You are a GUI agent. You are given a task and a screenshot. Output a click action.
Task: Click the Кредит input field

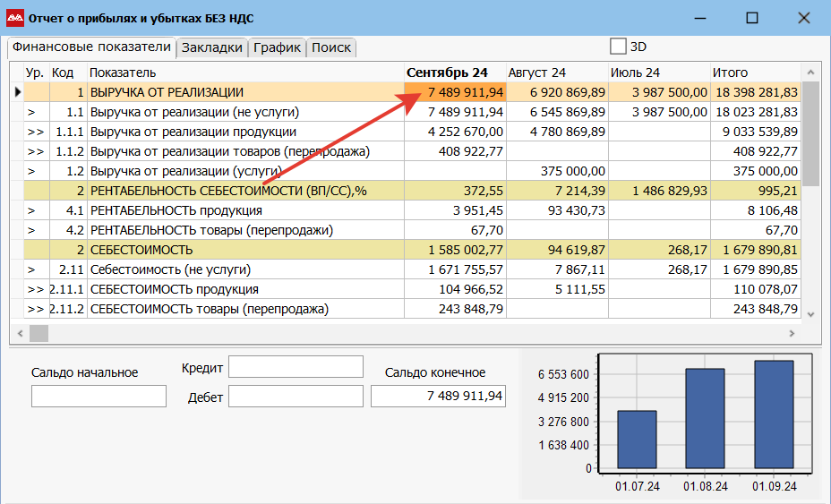(296, 367)
